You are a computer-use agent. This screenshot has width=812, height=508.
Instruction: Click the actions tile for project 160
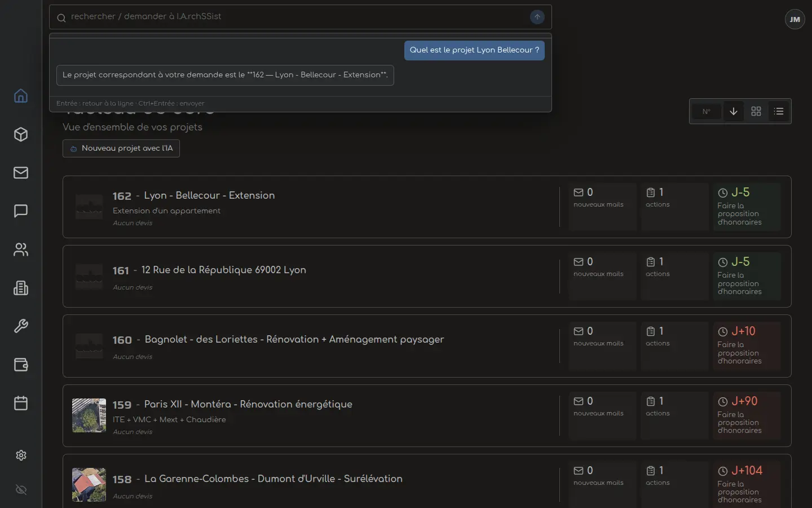675,345
